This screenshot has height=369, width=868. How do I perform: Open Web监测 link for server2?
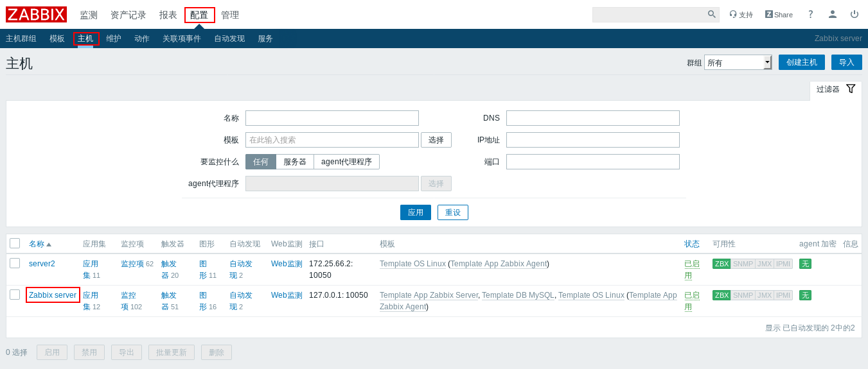[287, 264]
